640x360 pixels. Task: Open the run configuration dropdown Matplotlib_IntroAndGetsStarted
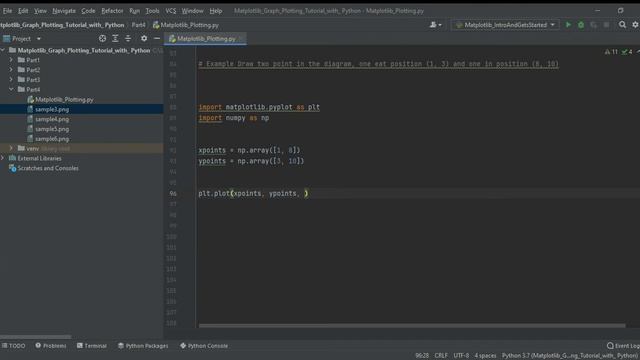click(505, 25)
